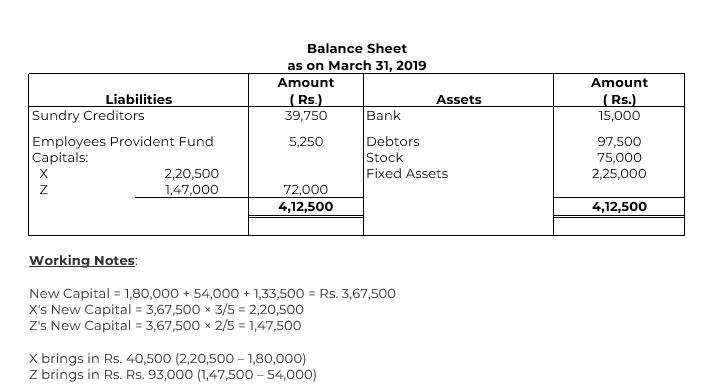This screenshot has width=716, height=391.
Task: Click the Bank asset label
Action: point(384,116)
